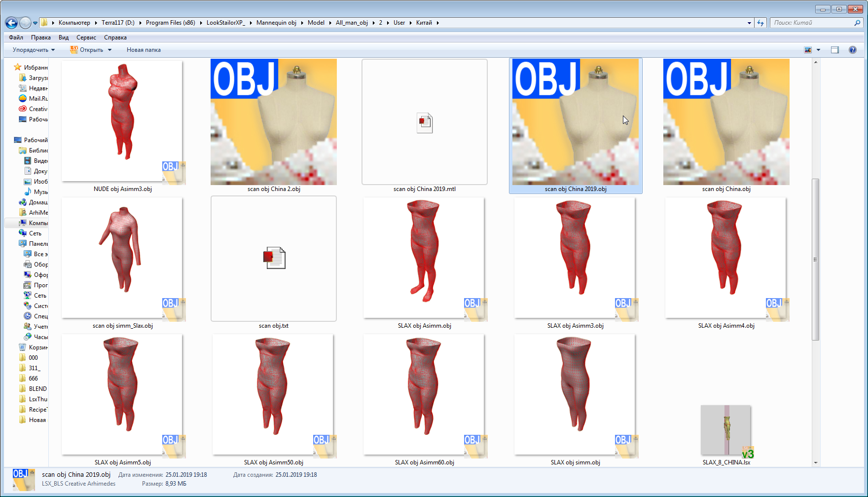Select SLAX obj Asimm60.obj thumbnail

point(425,395)
